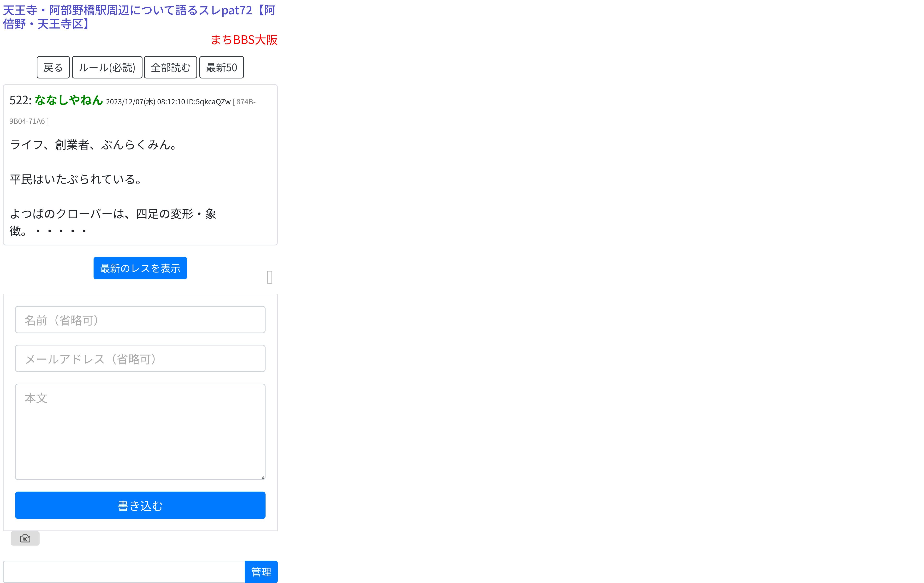Click the poster name ななしやねん
The height and width of the screenshot is (583, 924).
pos(69,100)
